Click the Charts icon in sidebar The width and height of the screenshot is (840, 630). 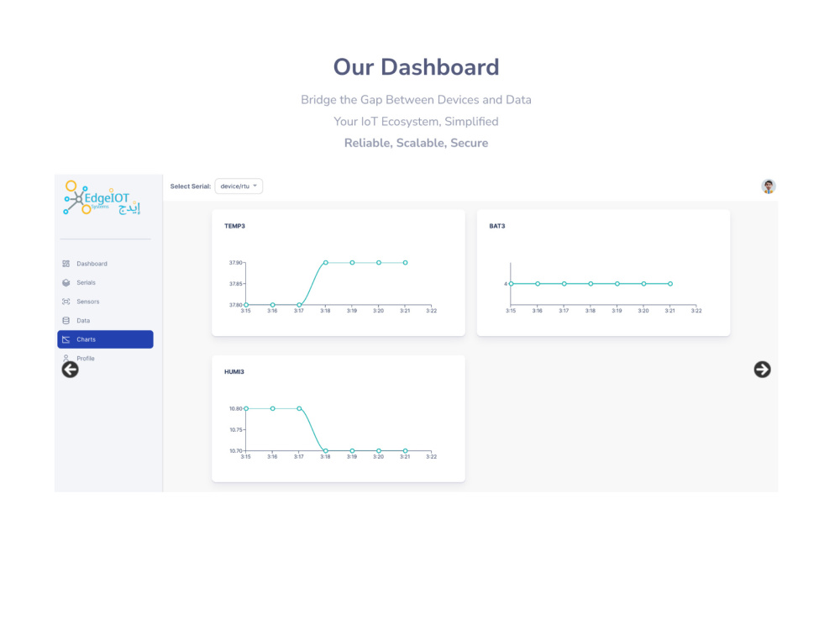click(x=66, y=339)
